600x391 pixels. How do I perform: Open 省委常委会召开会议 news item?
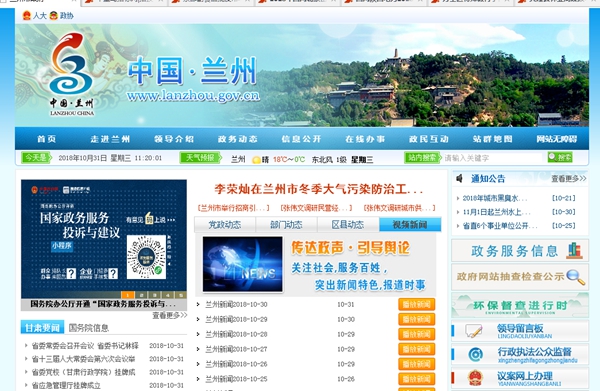pyautogui.click(x=85, y=346)
